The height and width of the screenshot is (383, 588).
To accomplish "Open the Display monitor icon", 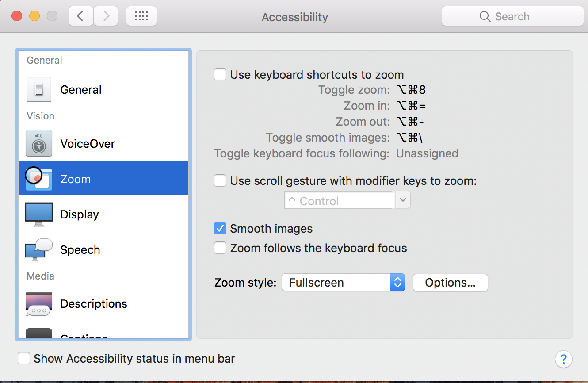I will (39, 214).
